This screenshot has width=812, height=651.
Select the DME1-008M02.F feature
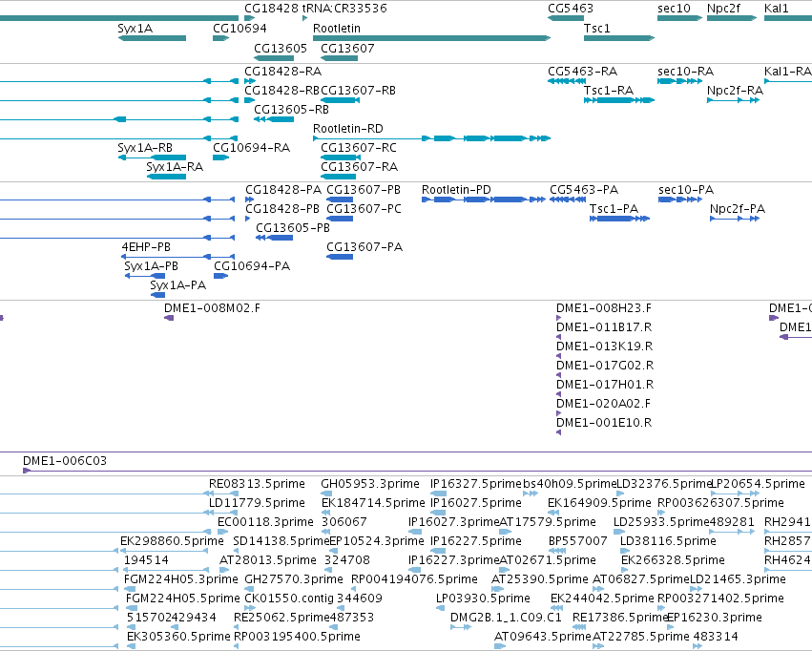click(169, 318)
